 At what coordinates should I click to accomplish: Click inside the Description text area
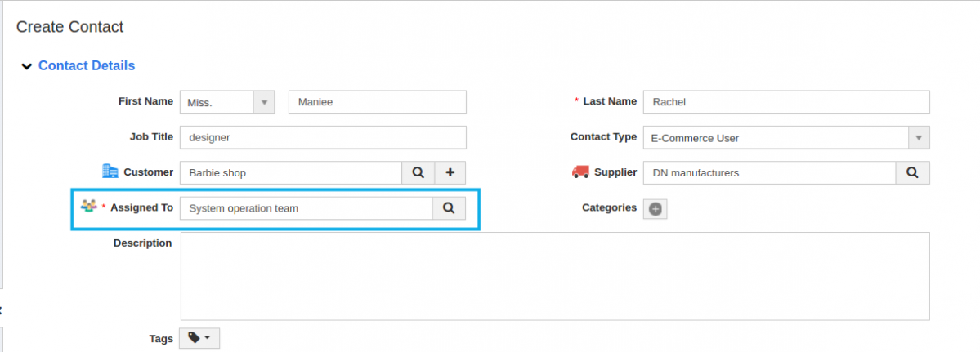coord(555,276)
